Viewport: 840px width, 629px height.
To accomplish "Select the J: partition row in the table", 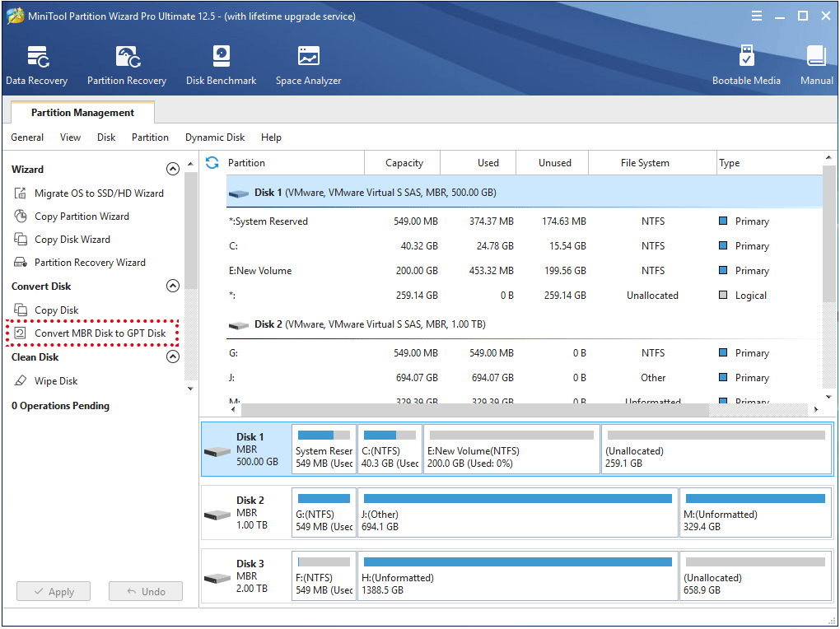I will (524, 378).
